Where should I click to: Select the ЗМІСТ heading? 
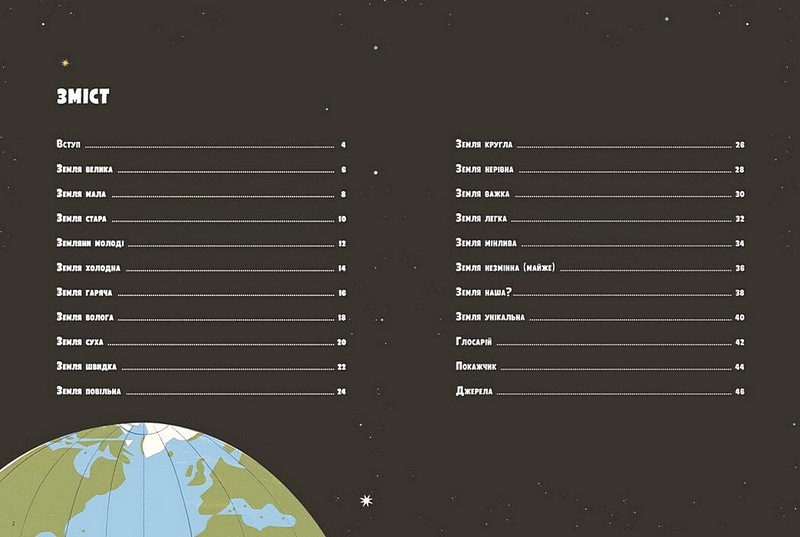(x=83, y=97)
